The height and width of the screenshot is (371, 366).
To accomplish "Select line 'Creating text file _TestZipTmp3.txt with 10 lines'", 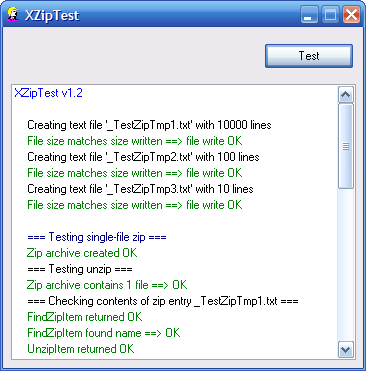I will click(140, 189).
